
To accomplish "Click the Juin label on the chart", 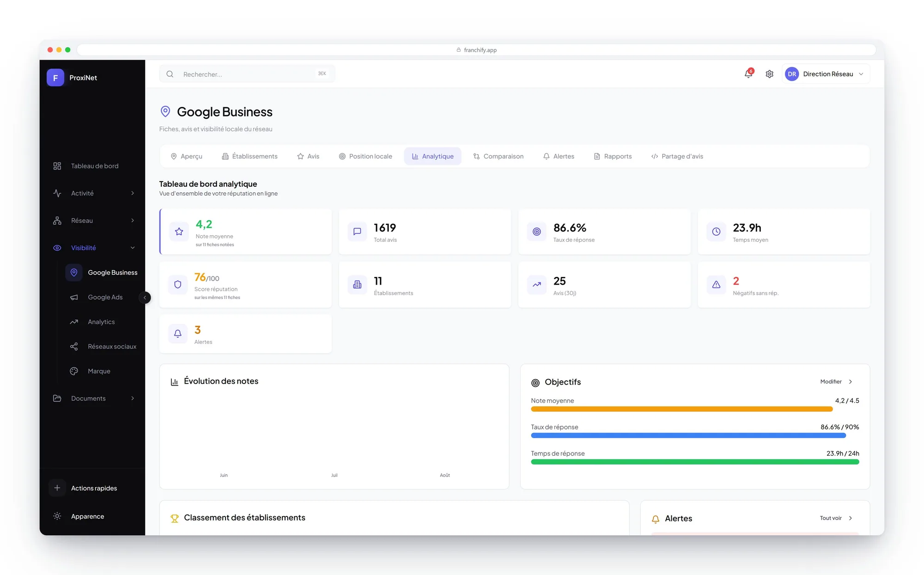I will pos(224,475).
